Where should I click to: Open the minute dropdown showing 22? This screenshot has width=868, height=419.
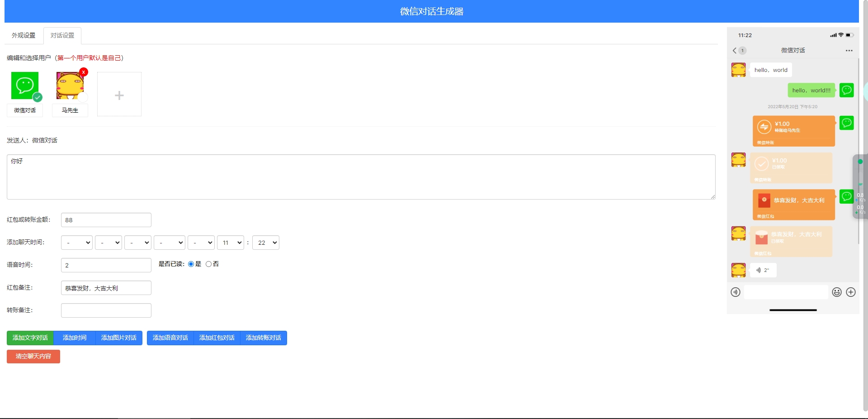point(266,243)
